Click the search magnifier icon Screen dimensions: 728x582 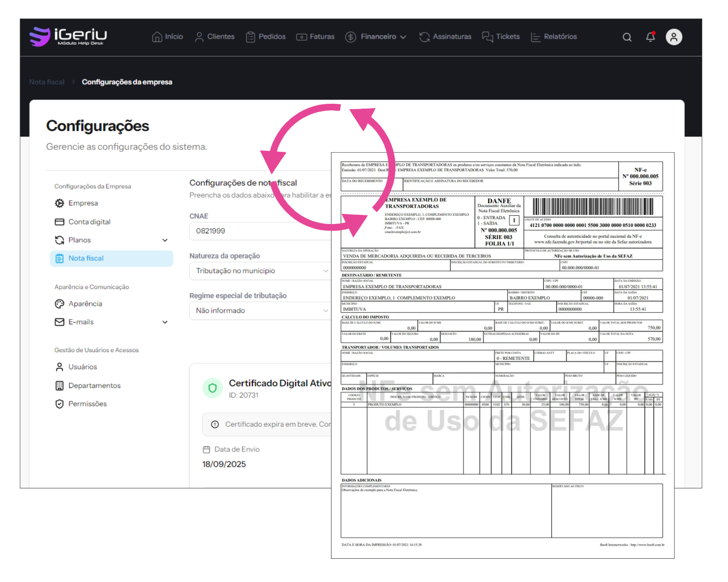coord(627,37)
